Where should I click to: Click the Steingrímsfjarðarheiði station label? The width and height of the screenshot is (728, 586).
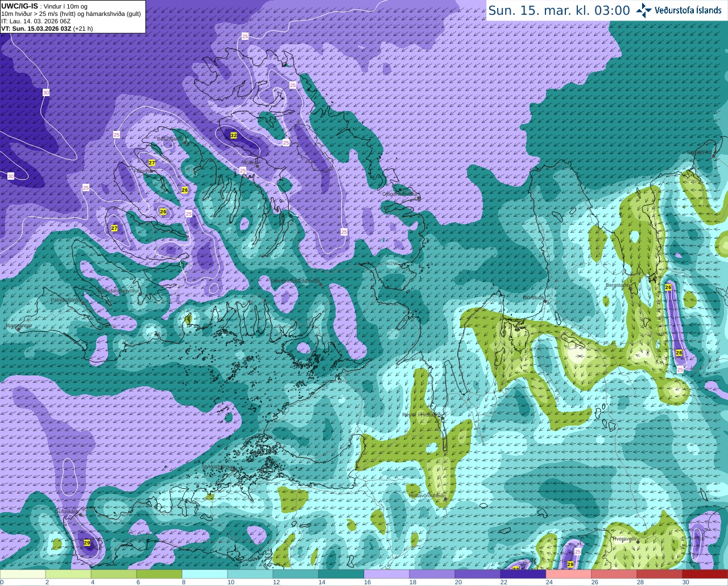(295, 281)
